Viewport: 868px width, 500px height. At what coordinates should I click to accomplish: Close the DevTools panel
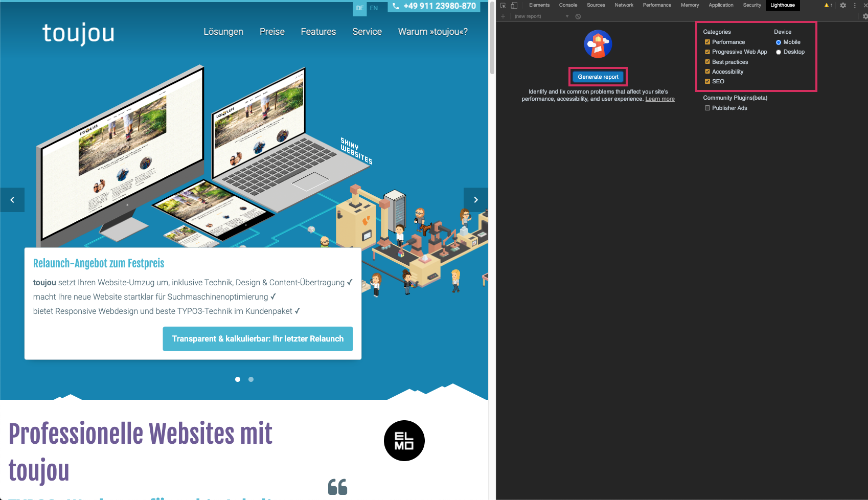pos(865,5)
